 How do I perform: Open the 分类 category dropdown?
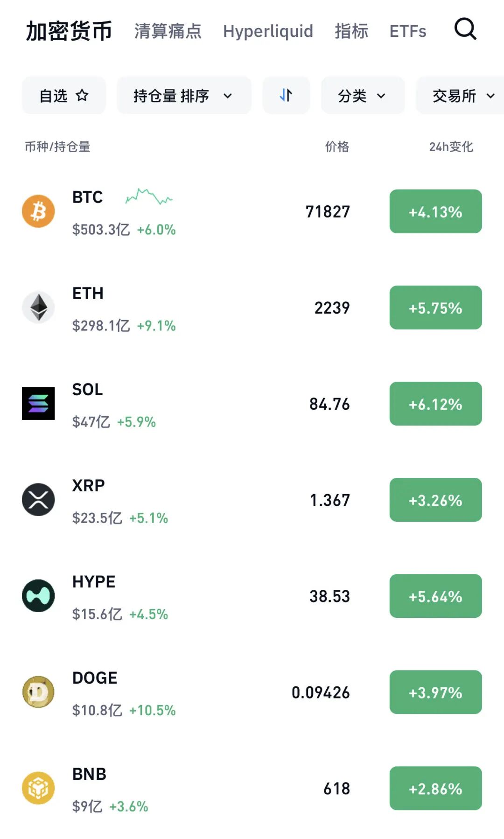[x=362, y=96]
